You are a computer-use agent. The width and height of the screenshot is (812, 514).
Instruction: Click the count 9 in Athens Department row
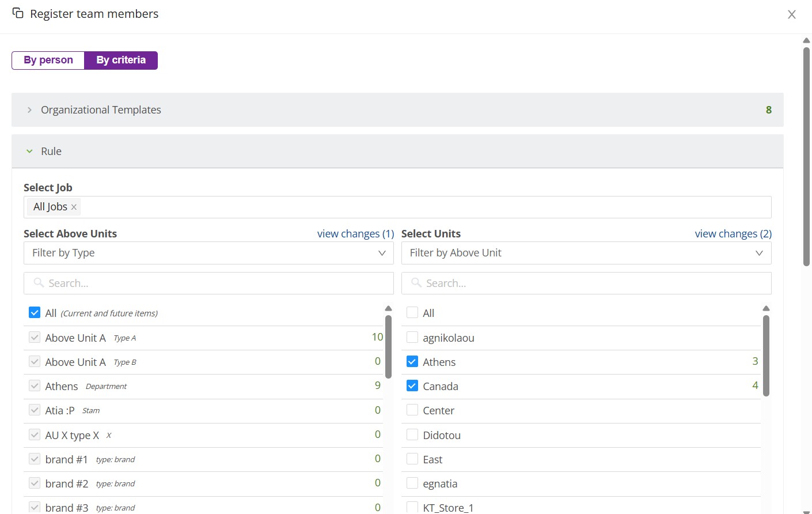[378, 385]
